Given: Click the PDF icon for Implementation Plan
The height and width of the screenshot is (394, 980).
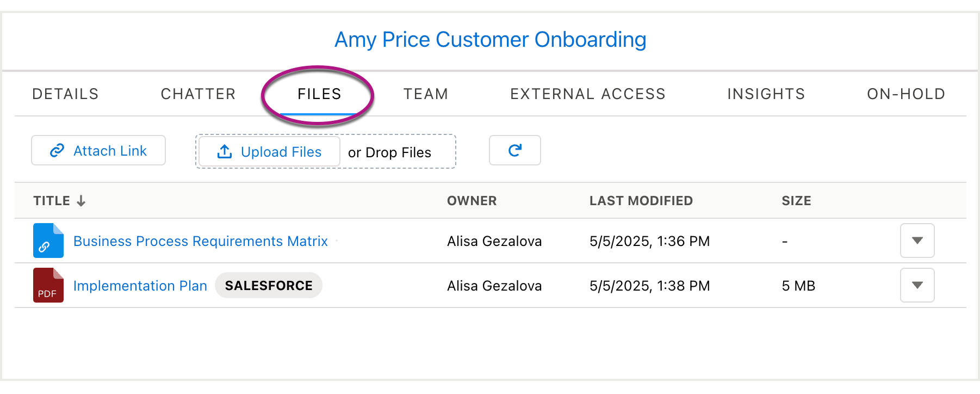Looking at the screenshot, I should pos(48,285).
